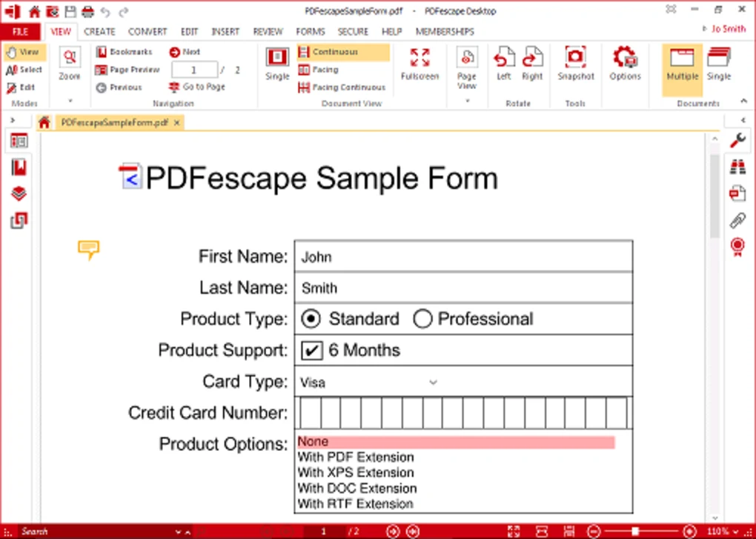The height and width of the screenshot is (539, 756).
Task: Select the Zoom tool in the ribbon
Action: coord(68,65)
